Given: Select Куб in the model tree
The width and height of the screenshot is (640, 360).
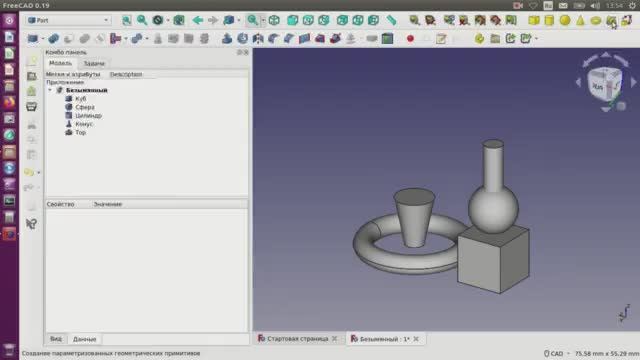Looking at the screenshot, I should 81,99.
